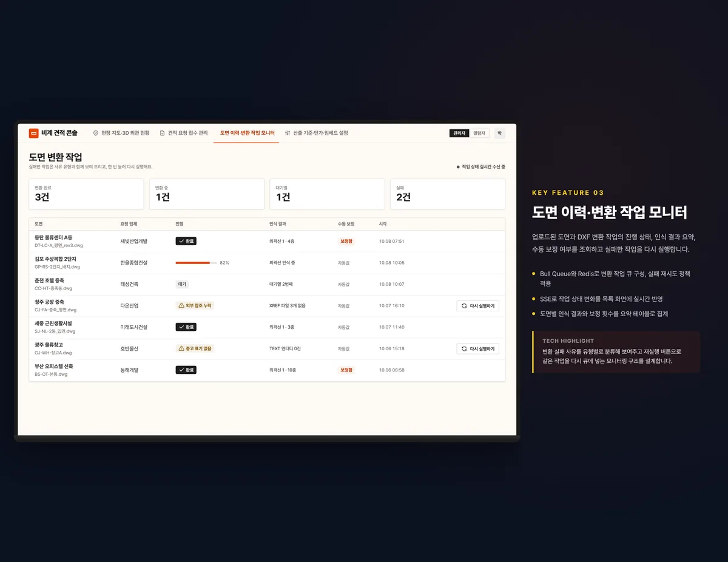
Task: Click the 시각 column header
Action: [383, 224]
